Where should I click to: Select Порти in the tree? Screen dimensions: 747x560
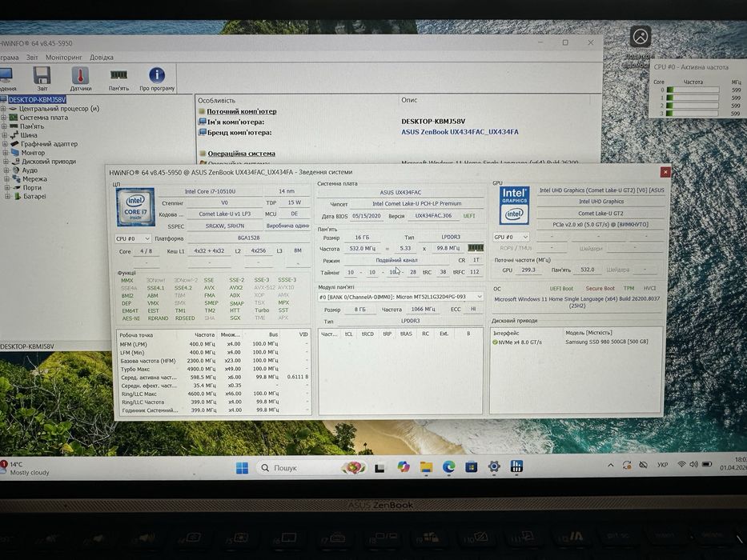point(32,188)
